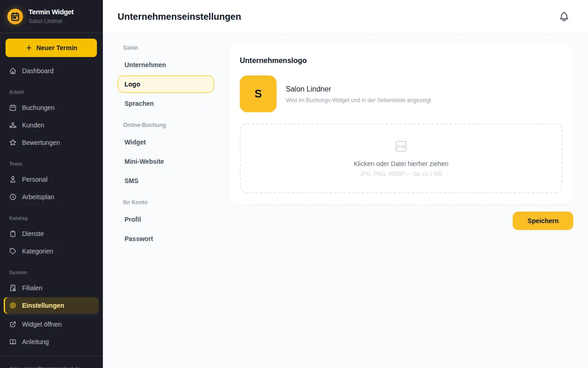Screen dimensions: 588x368
Task: Click the Salon Lindner name beside the logo
Action: [x=308, y=89]
